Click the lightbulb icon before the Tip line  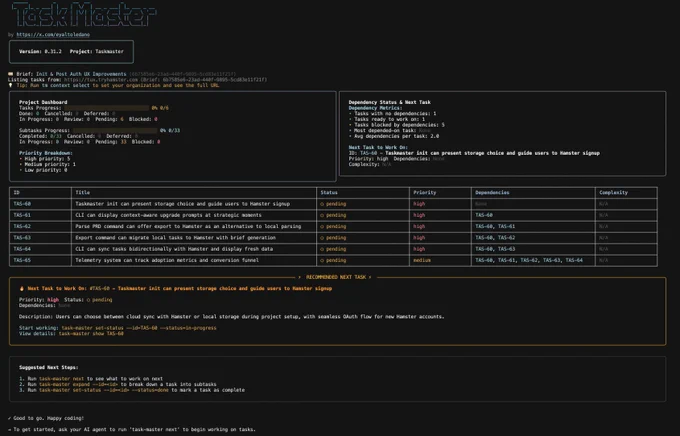point(11,85)
